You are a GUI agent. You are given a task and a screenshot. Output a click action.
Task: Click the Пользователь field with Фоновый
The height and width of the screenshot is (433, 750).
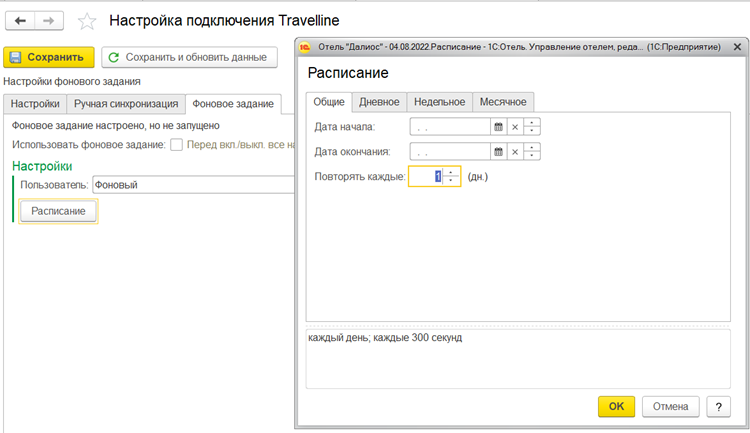pyautogui.click(x=193, y=185)
